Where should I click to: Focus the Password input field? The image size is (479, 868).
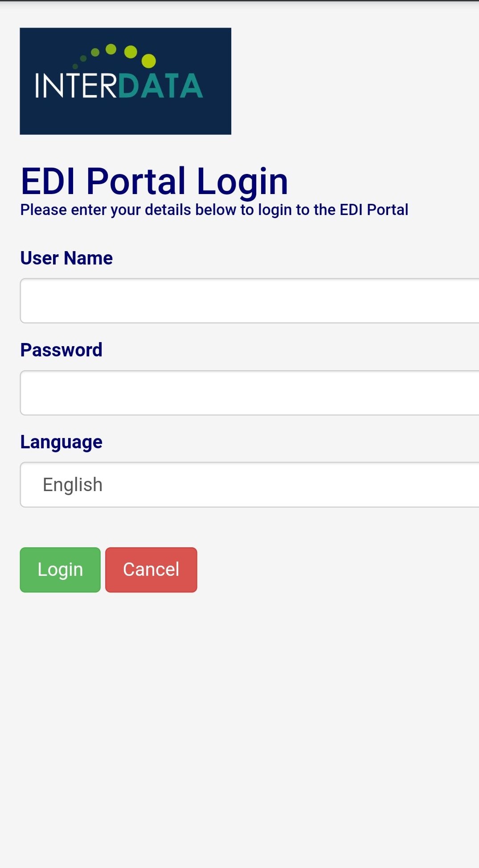coord(250,393)
